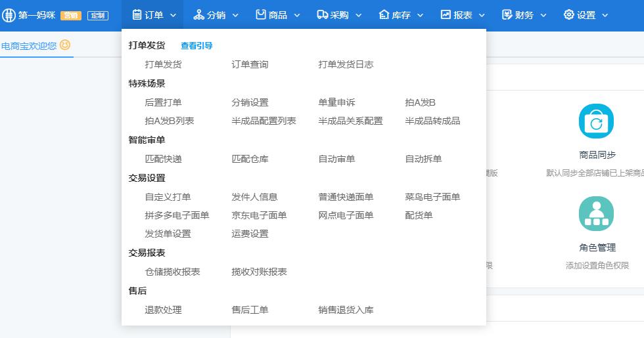644x338 pixels.
Task: Select the 拍A发B menu entry
Action: 420,102
